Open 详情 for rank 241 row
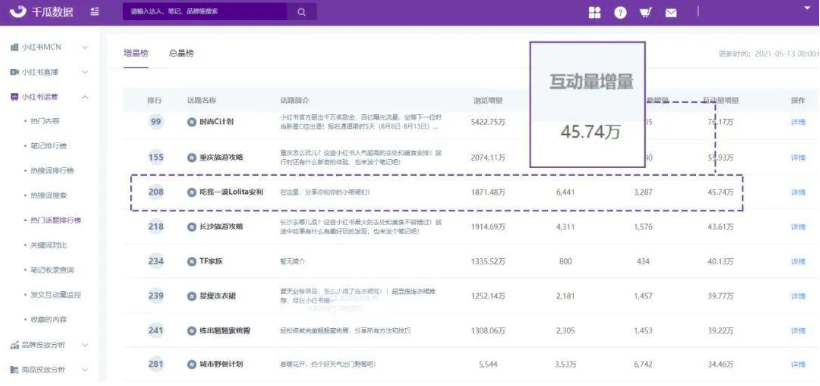 (798, 331)
